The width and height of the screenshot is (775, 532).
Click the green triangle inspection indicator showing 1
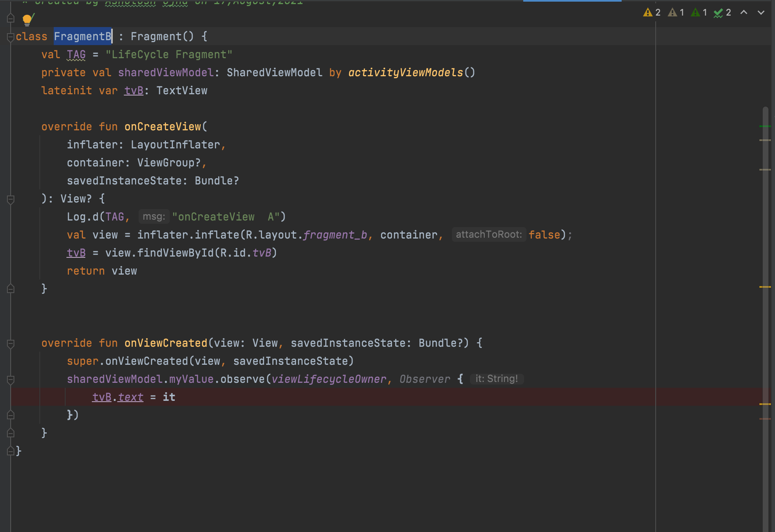(x=699, y=12)
